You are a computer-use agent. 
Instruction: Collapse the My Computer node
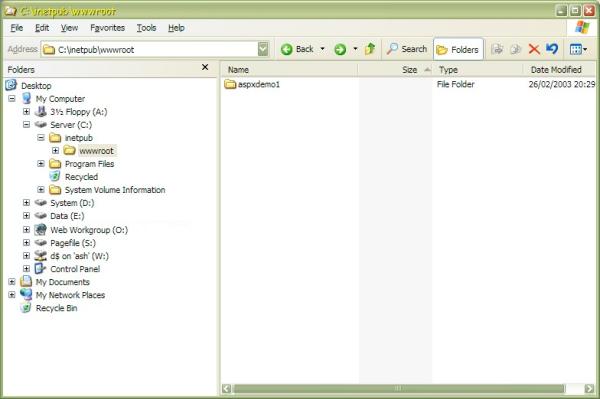tap(12, 99)
